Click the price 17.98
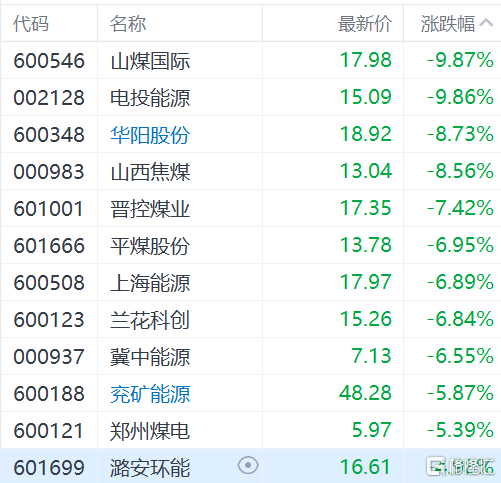 pyautogui.click(x=366, y=60)
